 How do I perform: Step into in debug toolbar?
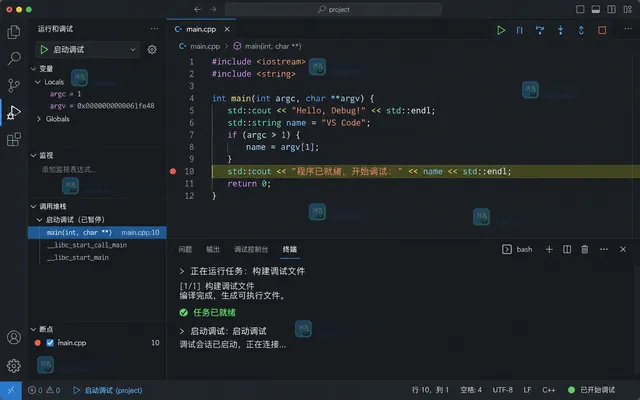click(560, 30)
